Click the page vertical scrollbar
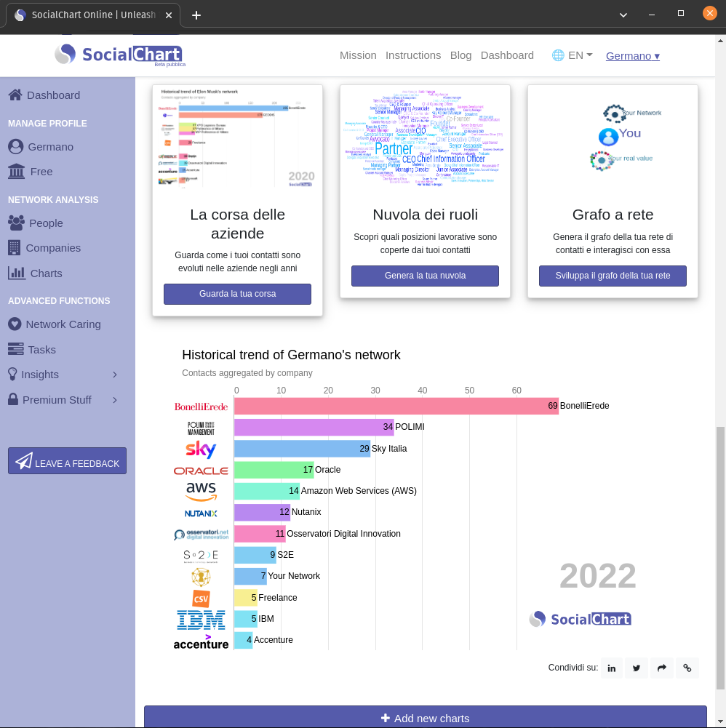The width and height of the screenshot is (726, 728). (x=720, y=559)
